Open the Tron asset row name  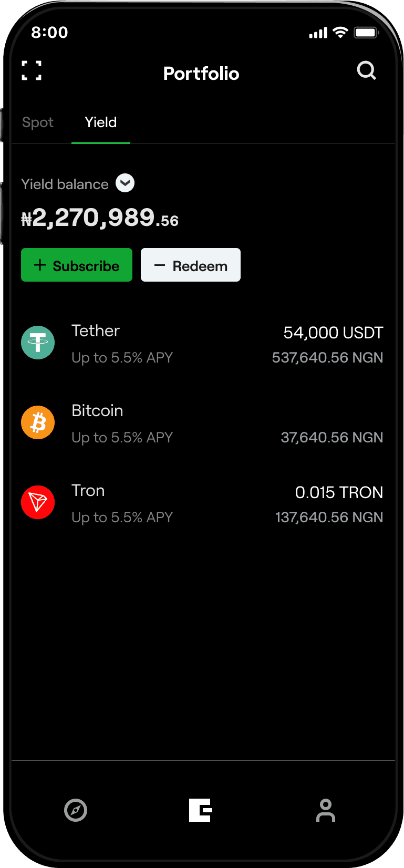tap(88, 490)
